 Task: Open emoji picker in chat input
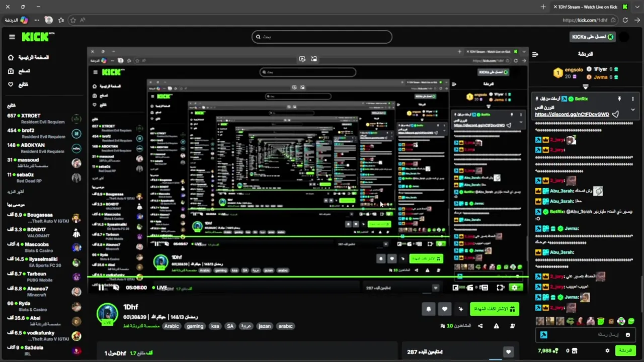627,335
